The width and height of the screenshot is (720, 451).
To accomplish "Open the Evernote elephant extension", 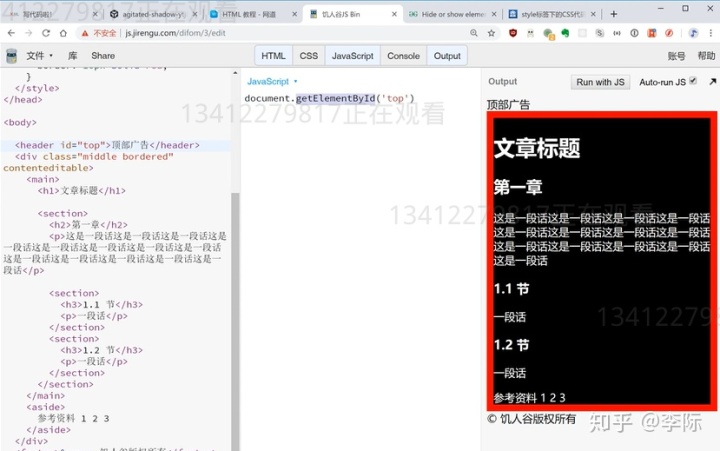I will (x=565, y=33).
